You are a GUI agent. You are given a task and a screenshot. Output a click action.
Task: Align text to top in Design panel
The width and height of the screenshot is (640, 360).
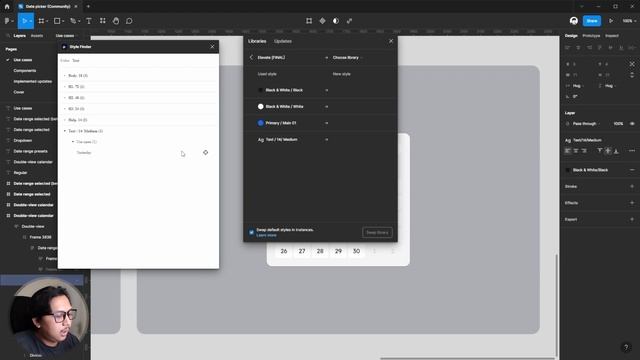tap(600, 151)
